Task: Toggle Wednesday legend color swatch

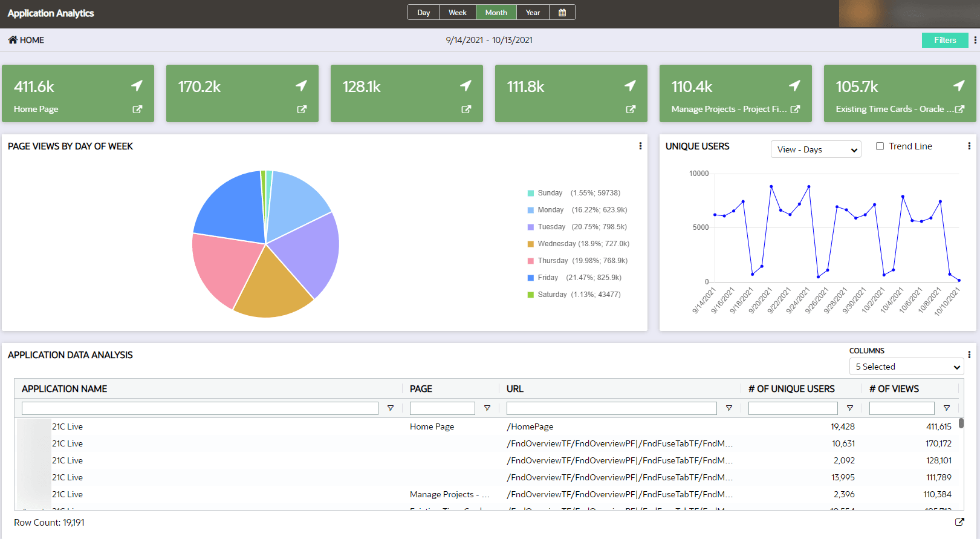Action: [x=531, y=244]
